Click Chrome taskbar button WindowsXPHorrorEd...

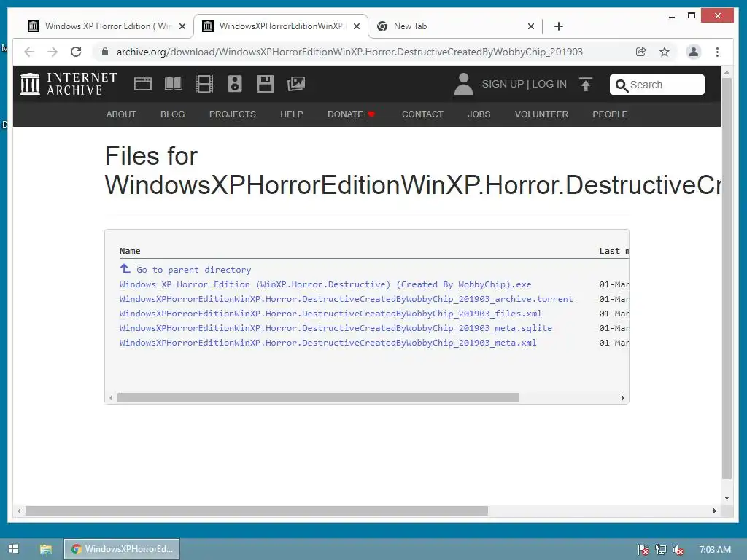(122, 549)
